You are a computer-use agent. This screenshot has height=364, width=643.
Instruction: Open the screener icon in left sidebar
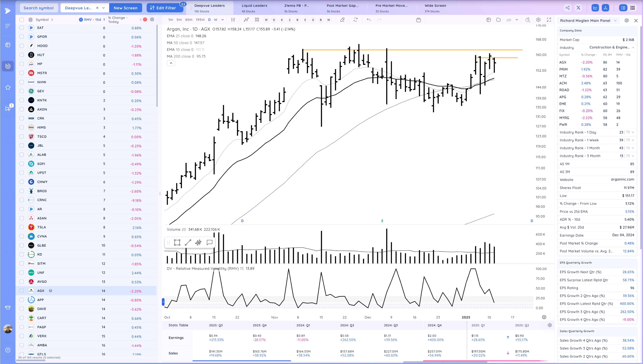pos(8,66)
